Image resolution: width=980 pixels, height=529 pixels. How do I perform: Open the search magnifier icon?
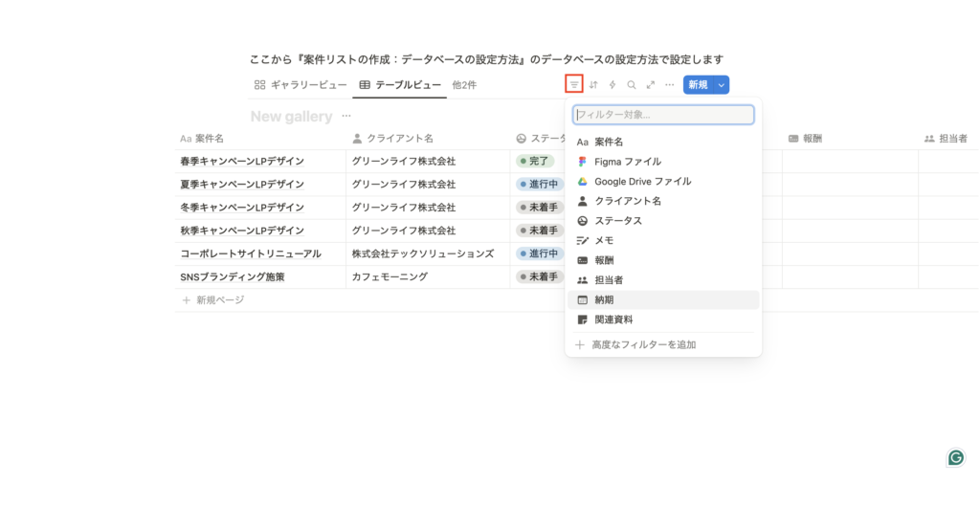[x=632, y=85]
